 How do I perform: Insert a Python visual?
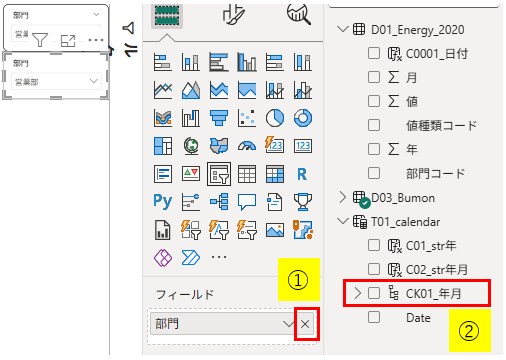pos(163,201)
